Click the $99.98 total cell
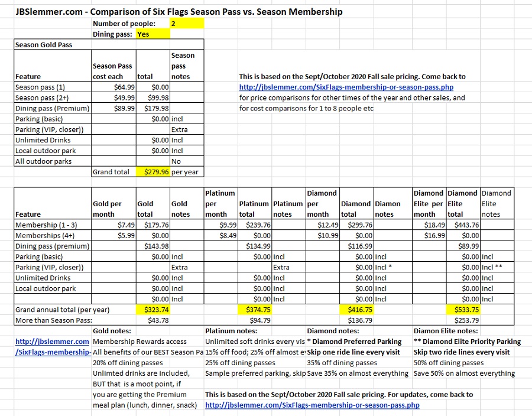The image size is (532, 416). coord(153,97)
